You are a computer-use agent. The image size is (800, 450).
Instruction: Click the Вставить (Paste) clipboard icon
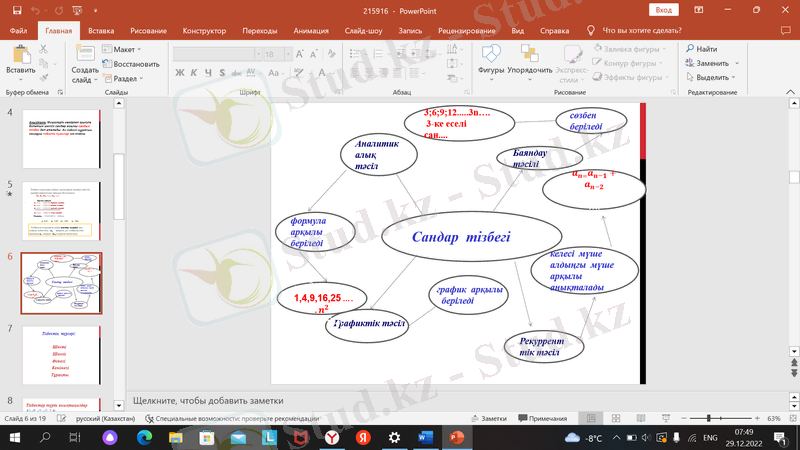pos(20,57)
